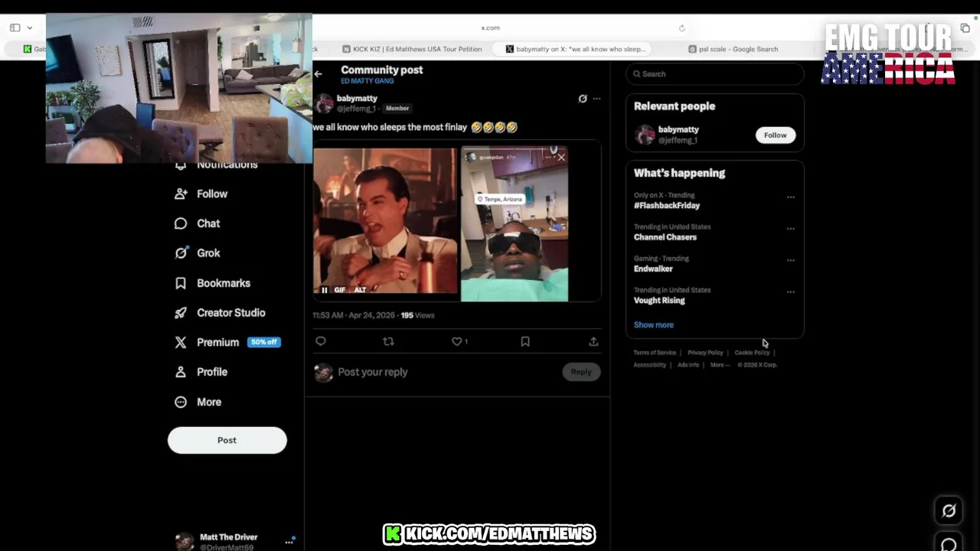Viewport: 980px width, 551px height.
Task: Click the X Search field
Action: pyautogui.click(x=714, y=74)
